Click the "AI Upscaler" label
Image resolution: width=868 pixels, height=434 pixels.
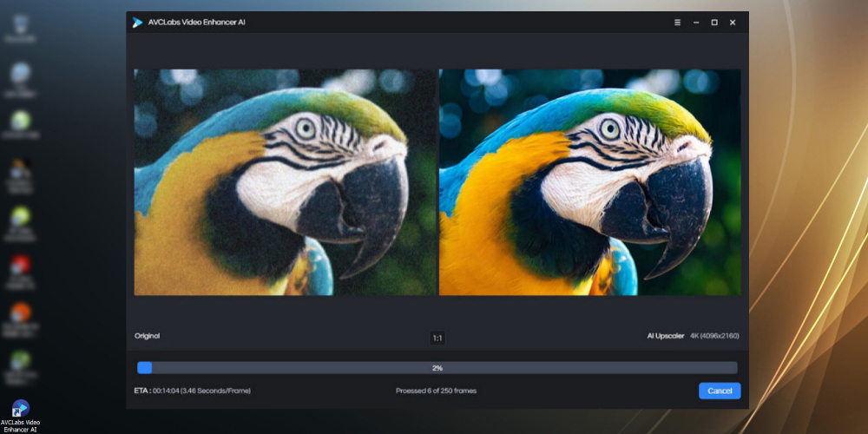click(666, 336)
